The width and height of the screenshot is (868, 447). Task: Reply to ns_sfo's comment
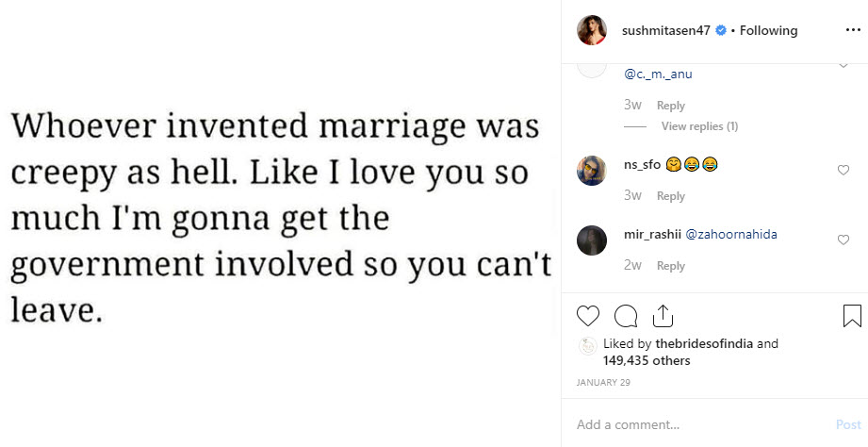point(671,196)
